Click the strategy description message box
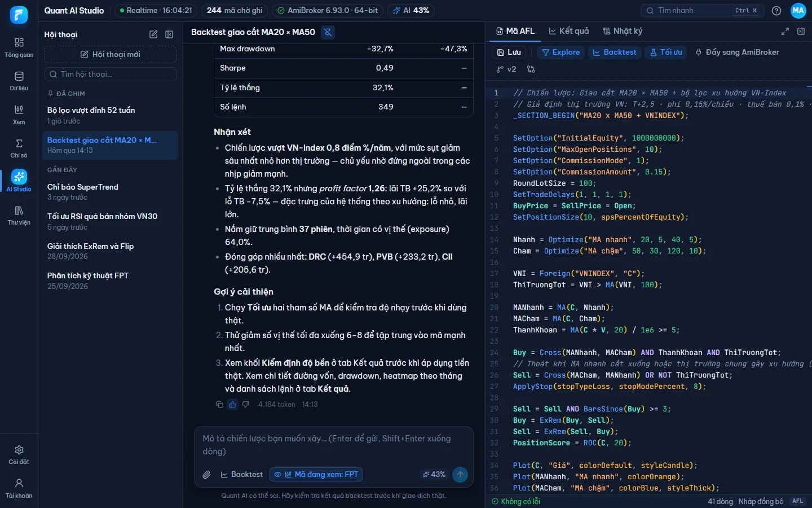812x508 pixels. coord(333,445)
